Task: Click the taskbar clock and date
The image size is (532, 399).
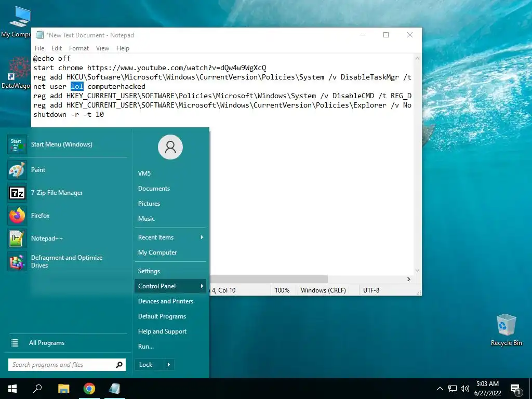Action: click(x=487, y=389)
